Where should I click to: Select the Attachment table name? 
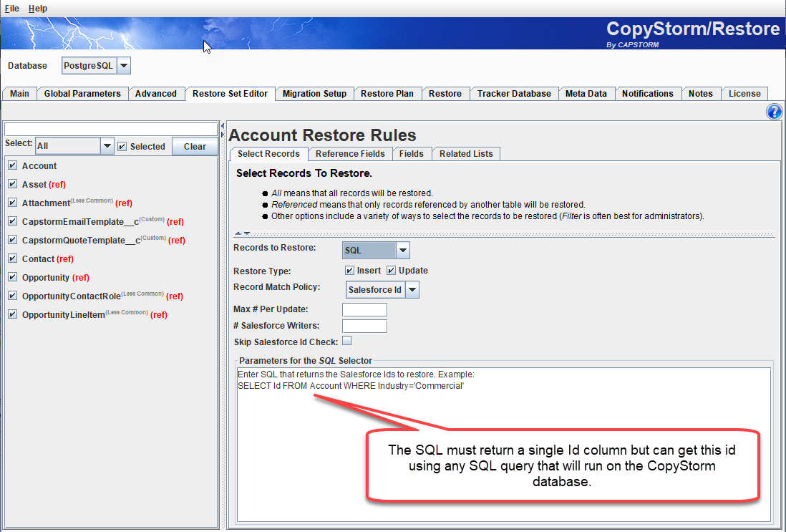[46, 203]
